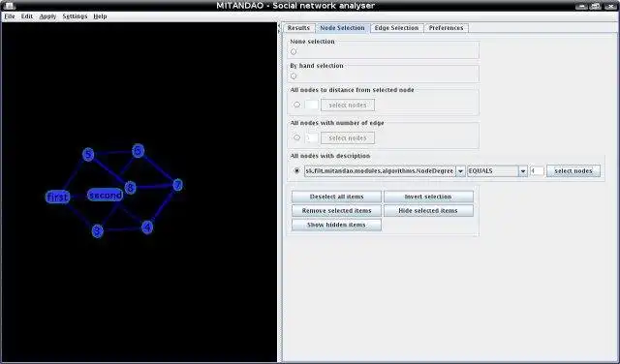620x364 pixels.
Task: Select the graph node labeled 3
Action: (x=98, y=230)
